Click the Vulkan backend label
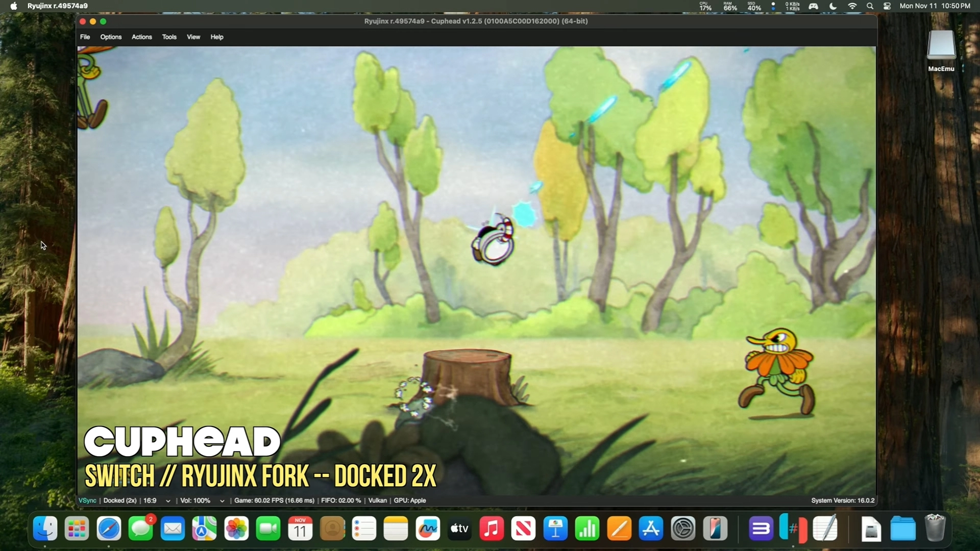 point(377,500)
